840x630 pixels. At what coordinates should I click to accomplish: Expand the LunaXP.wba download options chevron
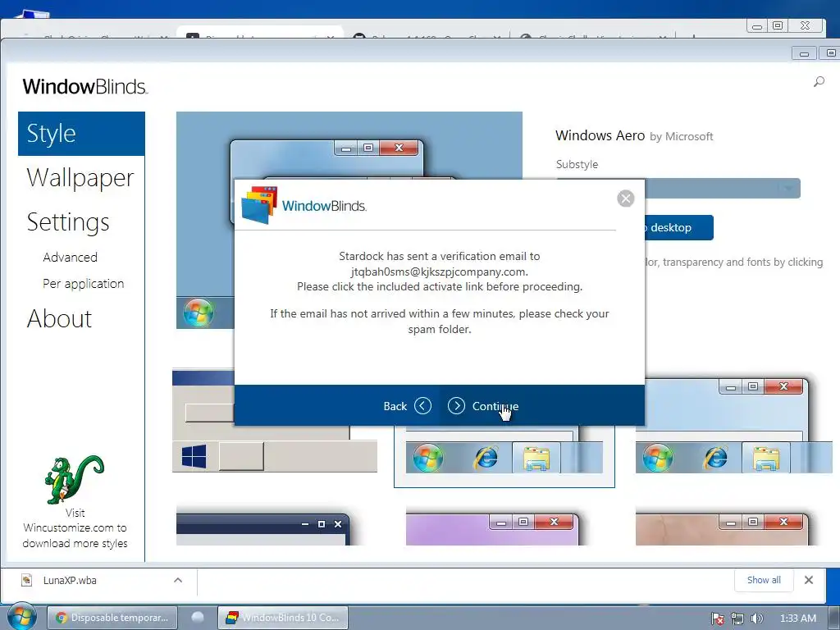click(x=178, y=580)
